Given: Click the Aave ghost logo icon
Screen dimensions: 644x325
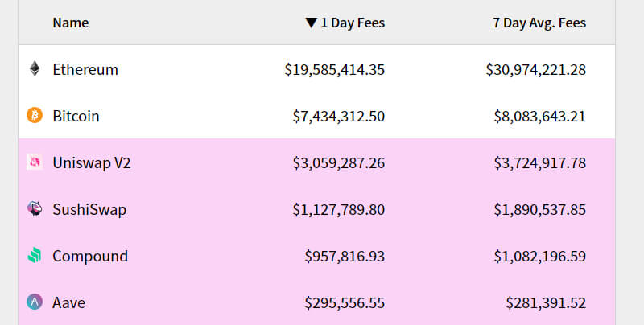Looking at the screenshot, I should [x=34, y=302].
